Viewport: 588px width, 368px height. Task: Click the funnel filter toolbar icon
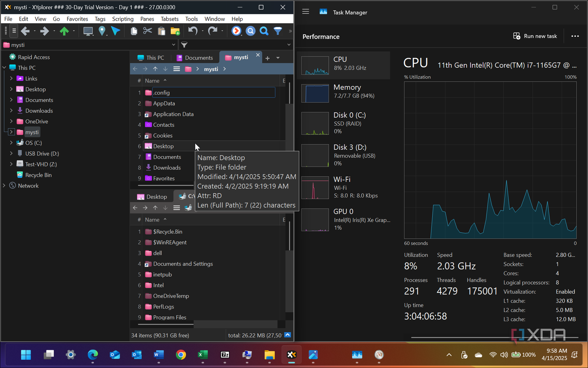click(278, 31)
